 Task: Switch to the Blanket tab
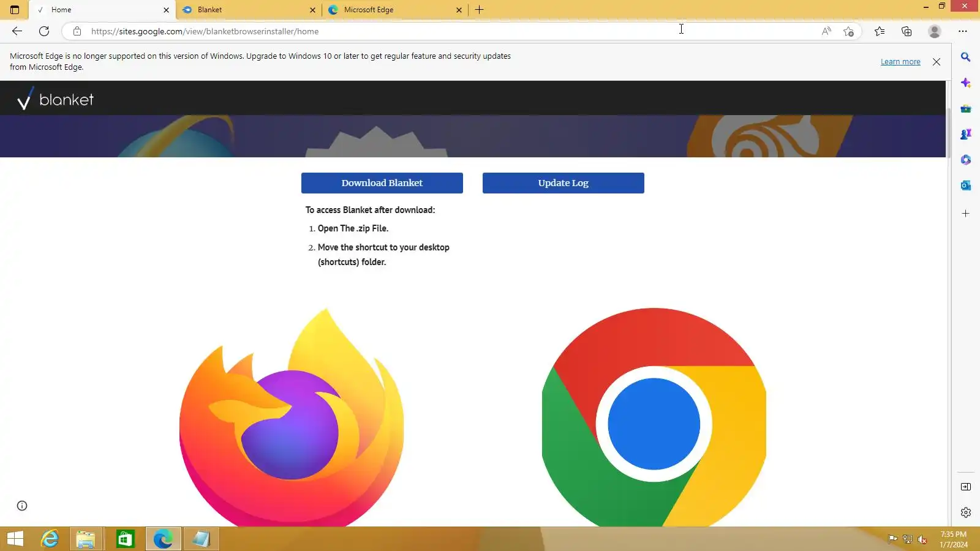tap(248, 10)
